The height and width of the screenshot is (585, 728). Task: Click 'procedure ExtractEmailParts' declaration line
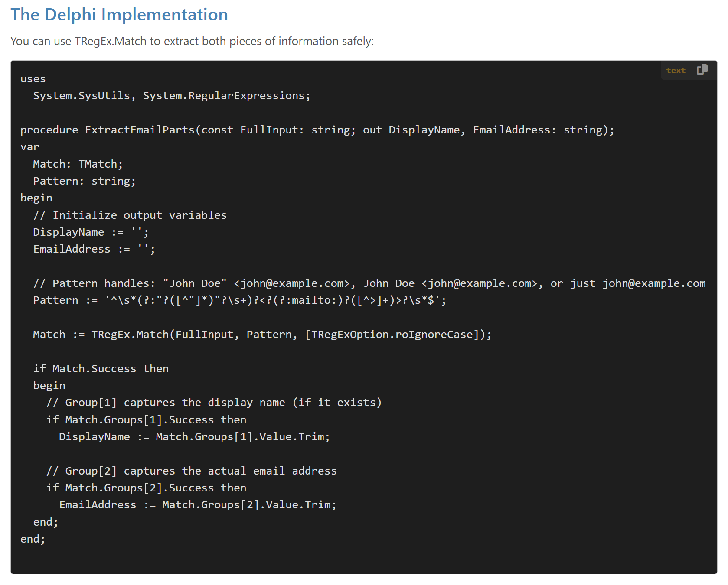[x=317, y=130]
